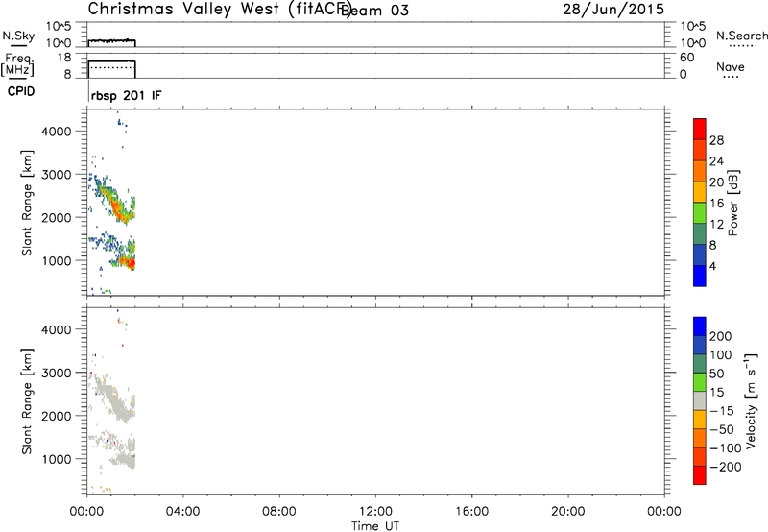The height and width of the screenshot is (532, 768).
Task: Click the '-200' Velocity colorbar label
Action: pos(726,467)
